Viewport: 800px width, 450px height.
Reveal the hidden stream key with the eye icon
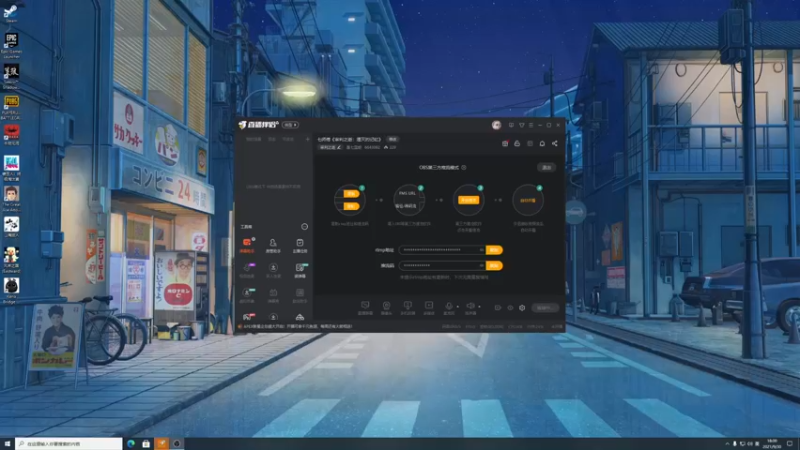pyautogui.click(x=481, y=266)
